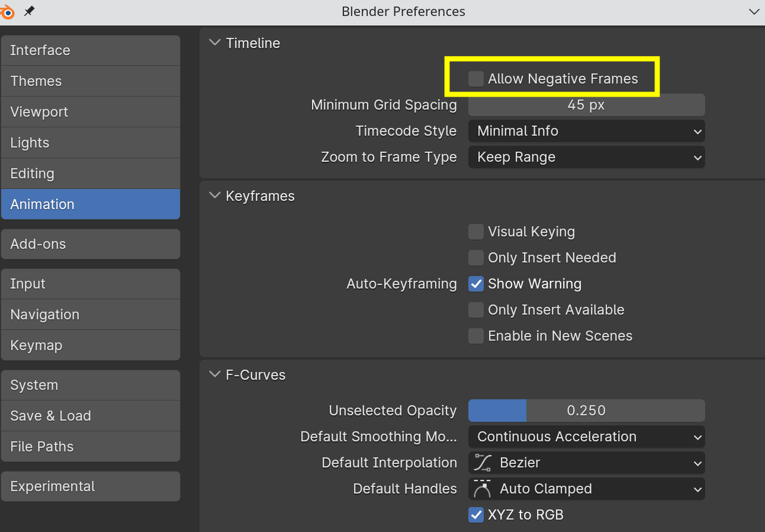
Task: Switch to the Themes preferences tab
Action: coord(90,81)
